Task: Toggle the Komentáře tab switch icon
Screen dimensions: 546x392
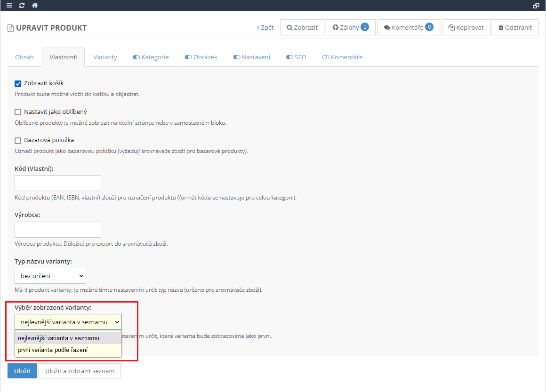Action: 326,57
